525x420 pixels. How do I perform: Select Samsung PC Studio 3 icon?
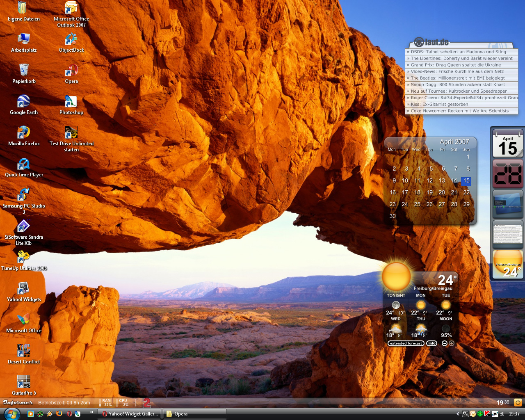[23, 201]
